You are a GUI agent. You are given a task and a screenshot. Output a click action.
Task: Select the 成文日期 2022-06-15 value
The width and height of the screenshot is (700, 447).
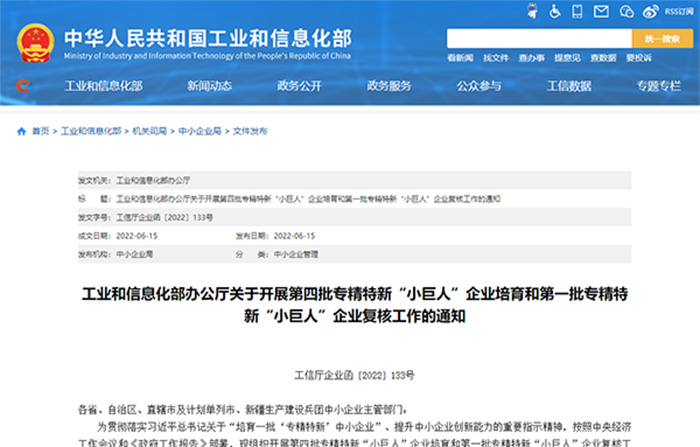point(137,236)
